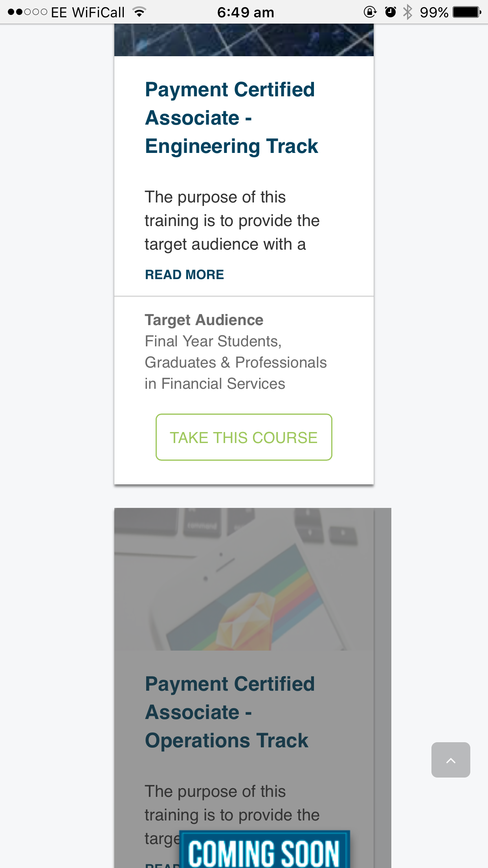Image resolution: width=488 pixels, height=868 pixels.
Task: Tap the Operations Track course thumbnail image
Action: 244,579
